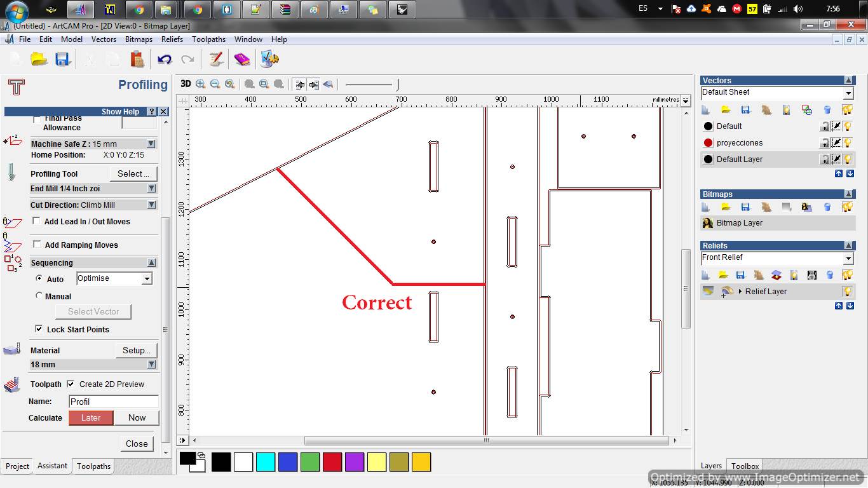Viewport: 868px width, 488px height.
Task: Expand Machine Safe Z section
Action: (151, 144)
